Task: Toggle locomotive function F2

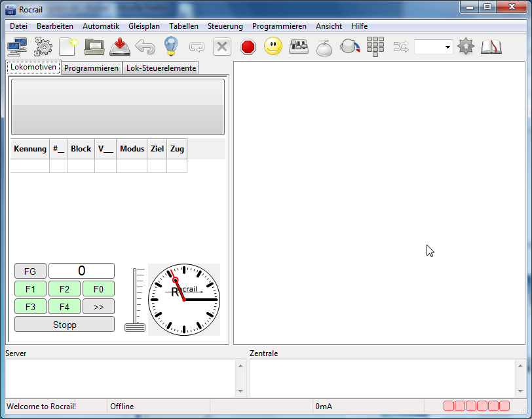Action: (64, 289)
